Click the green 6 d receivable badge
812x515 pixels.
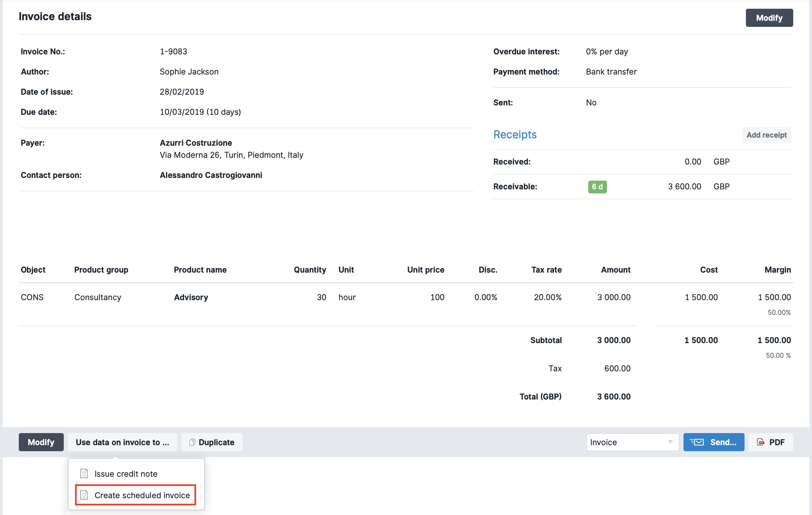pos(598,187)
